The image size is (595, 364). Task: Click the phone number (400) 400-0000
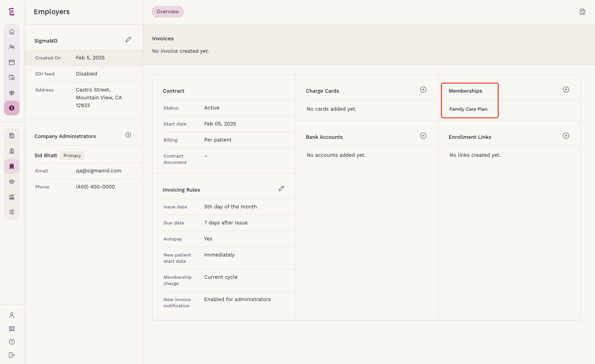(x=95, y=187)
